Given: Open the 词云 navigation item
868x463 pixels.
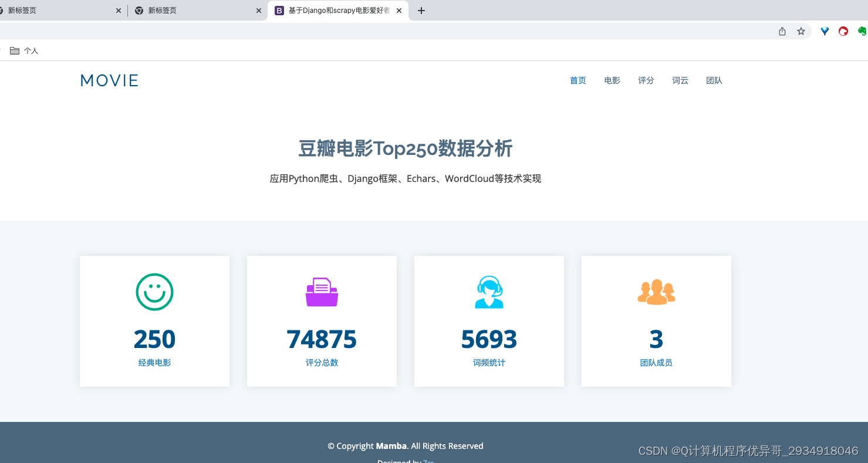Looking at the screenshot, I should (680, 80).
